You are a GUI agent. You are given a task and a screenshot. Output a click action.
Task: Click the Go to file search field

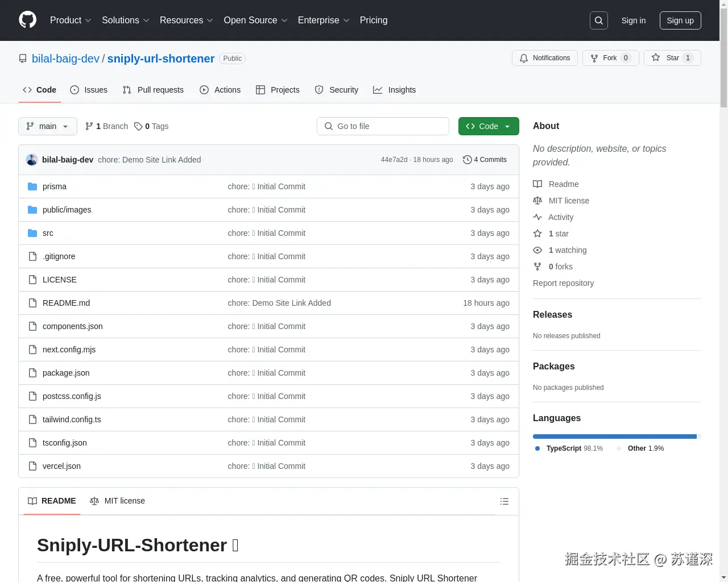point(383,126)
